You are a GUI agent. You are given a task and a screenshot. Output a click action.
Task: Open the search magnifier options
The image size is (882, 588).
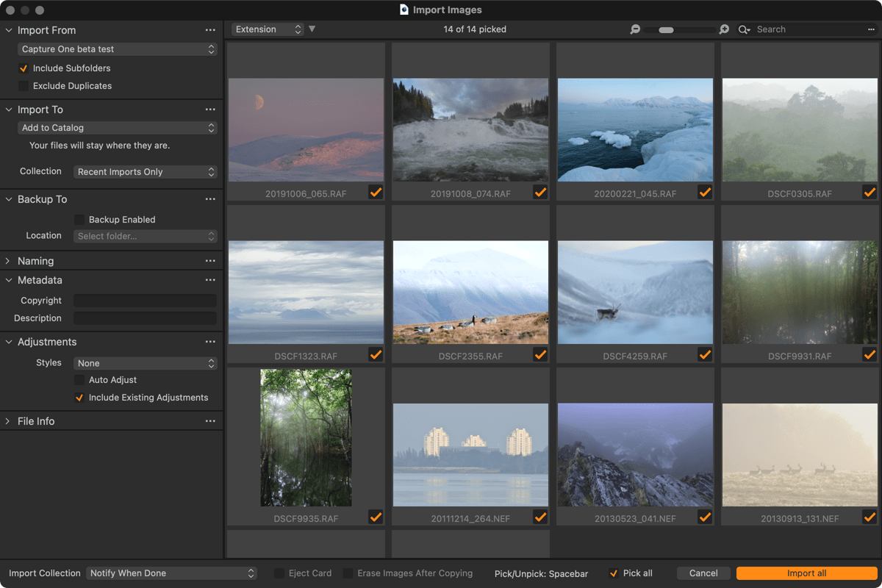[745, 29]
